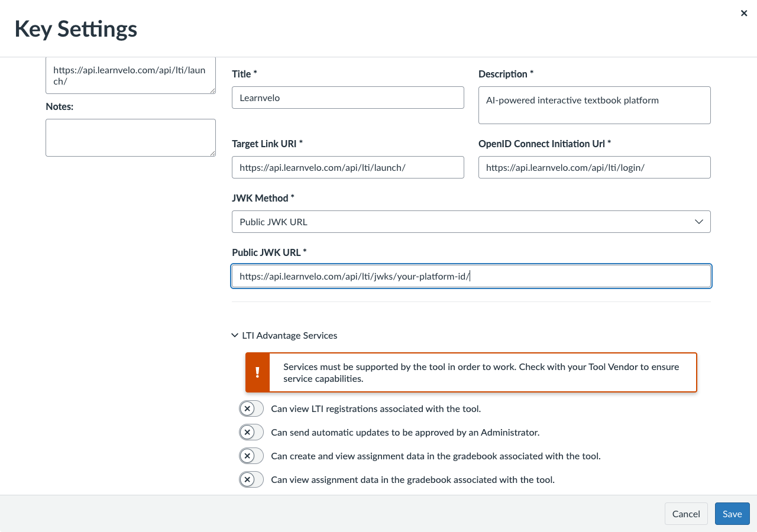The width and height of the screenshot is (757, 532).
Task: Click the Title field containing Learnvelo
Action: 348,98
